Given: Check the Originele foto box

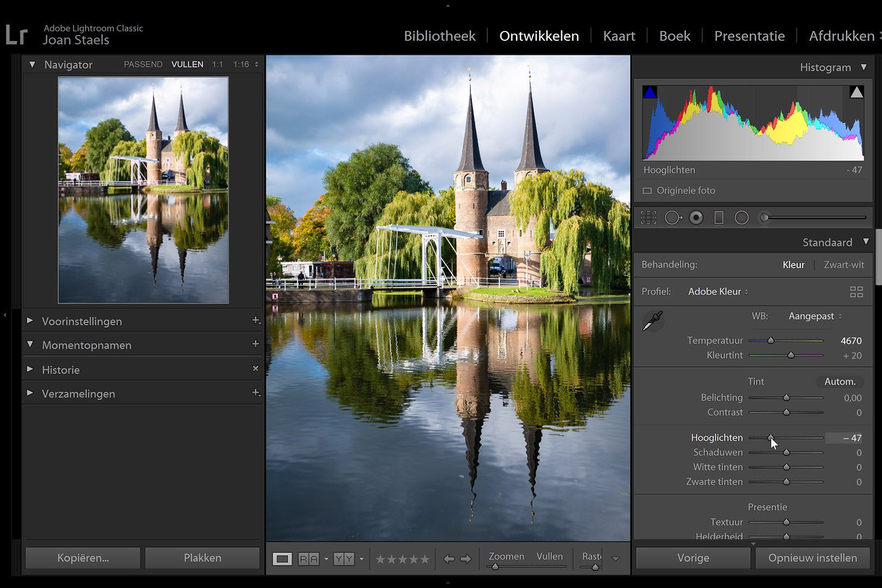Looking at the screenshot, I should (647, 191).
